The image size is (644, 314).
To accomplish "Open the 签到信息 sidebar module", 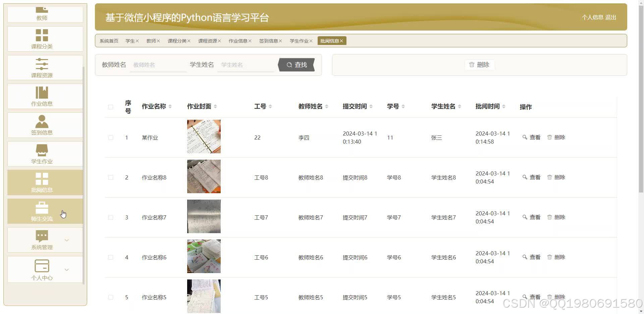I will pos(42,125).
